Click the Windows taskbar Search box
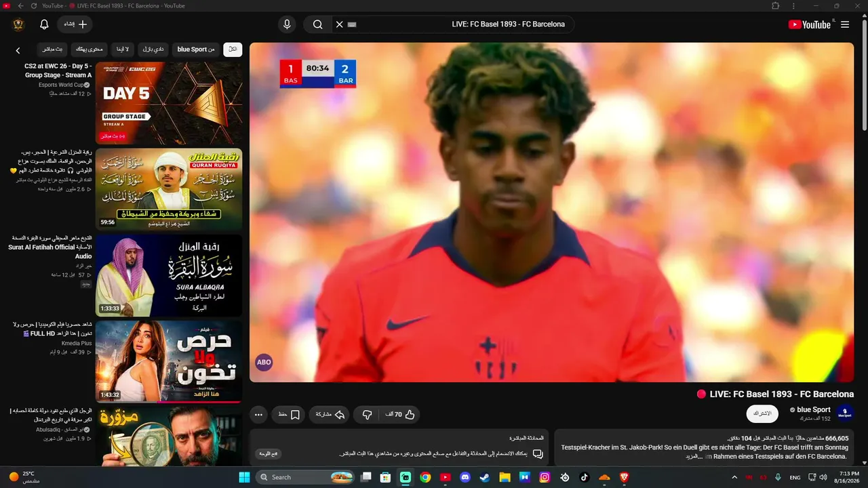 click(x=307, y=477)
